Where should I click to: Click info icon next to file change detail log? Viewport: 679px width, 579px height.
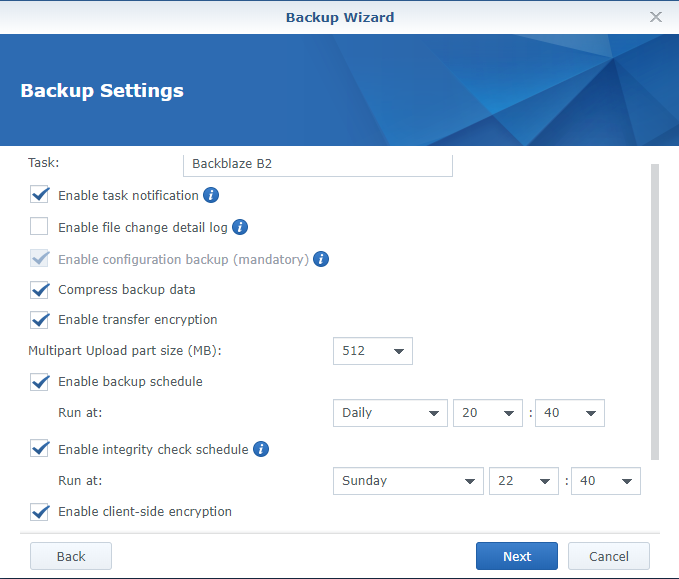click(240, 227)
